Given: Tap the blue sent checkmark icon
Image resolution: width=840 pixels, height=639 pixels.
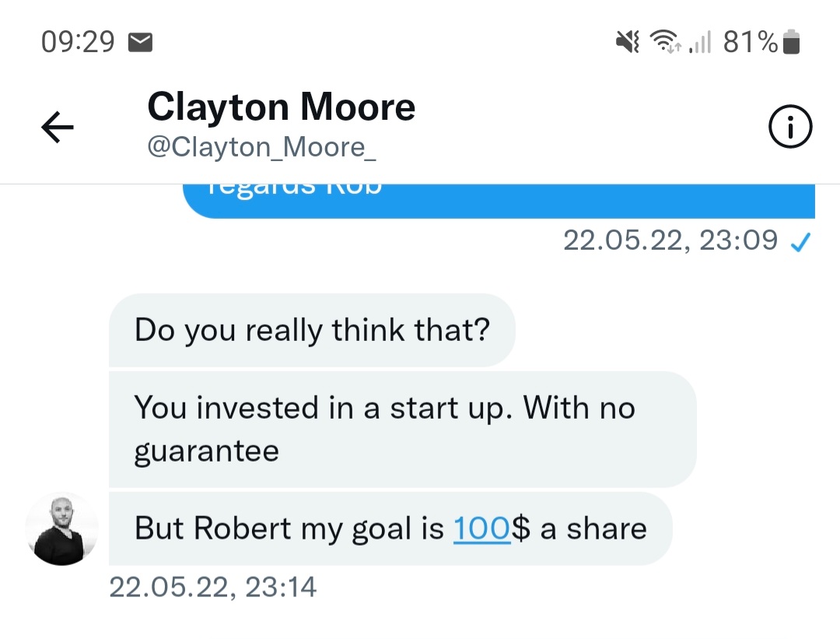Looking at the screenshot, I should coord(800,242).
